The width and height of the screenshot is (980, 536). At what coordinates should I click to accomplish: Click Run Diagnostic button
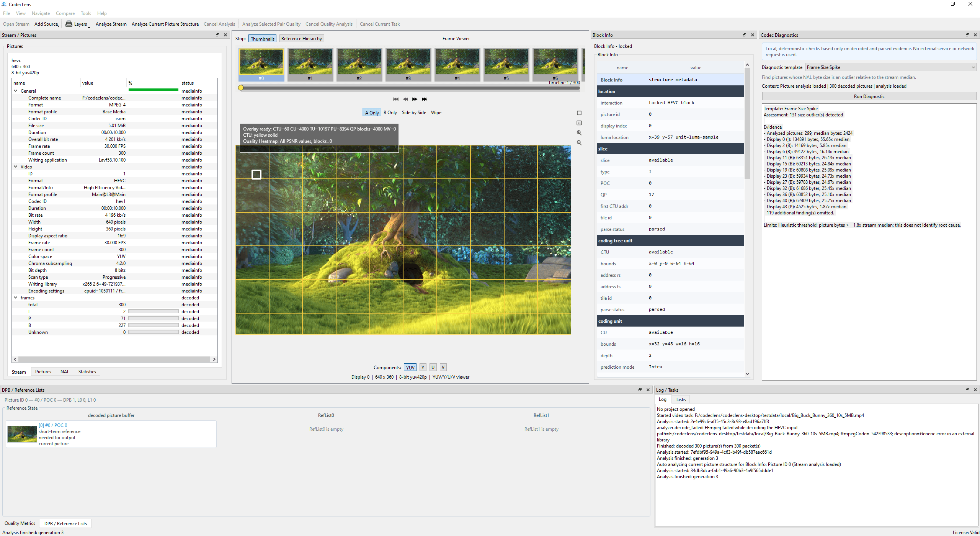[869, 96]
